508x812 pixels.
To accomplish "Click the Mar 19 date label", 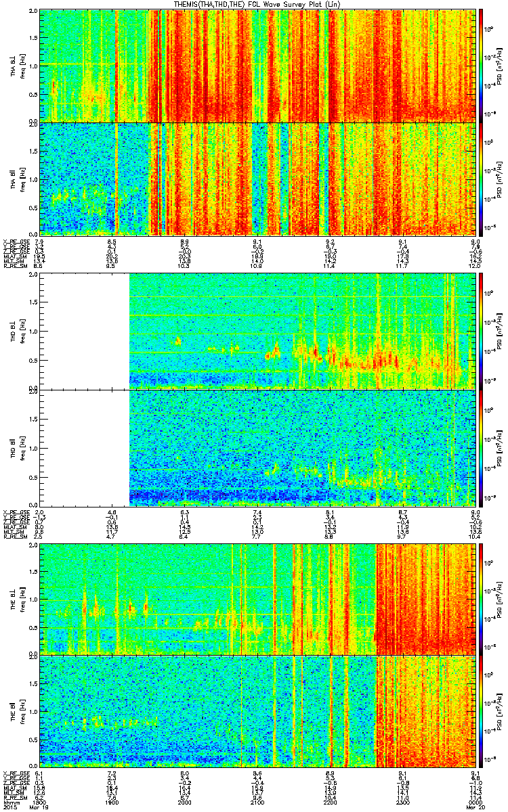I will (x=39, y=808).
